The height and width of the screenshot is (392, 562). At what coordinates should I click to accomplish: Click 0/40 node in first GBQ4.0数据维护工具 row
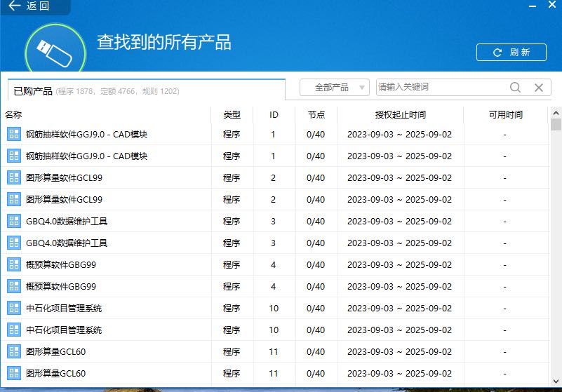(x=316, y=221)
